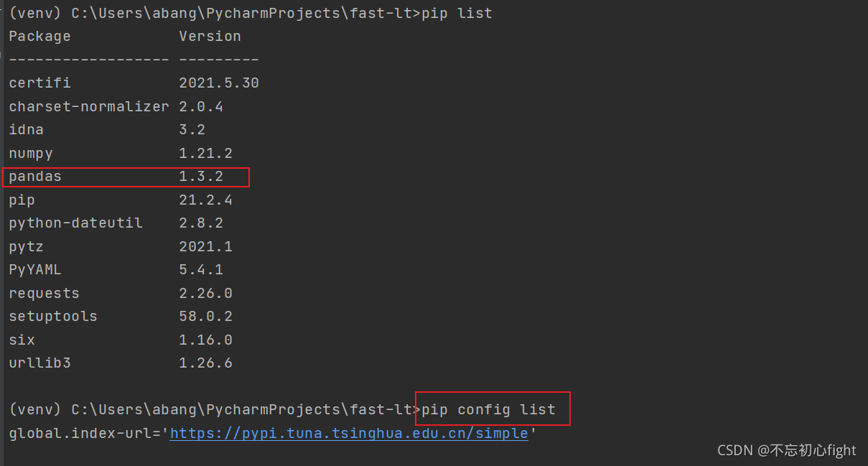Click the urllib3 package name
Screen dimensions: 868x466
pos(39,363)
